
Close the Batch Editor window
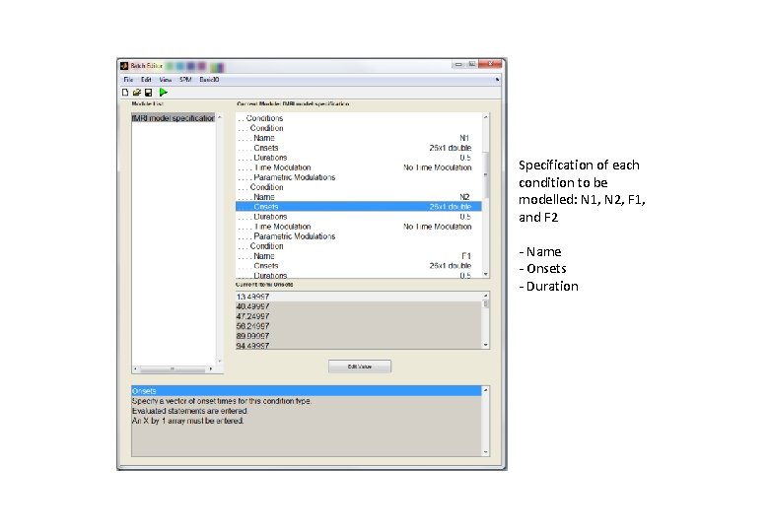click(490, 64)
